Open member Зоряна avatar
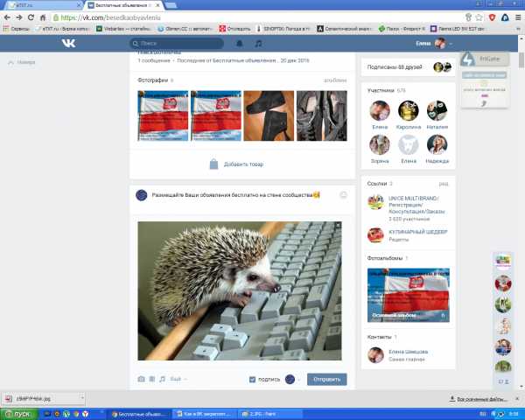This screenshot has width=525, height=420. 380,144
